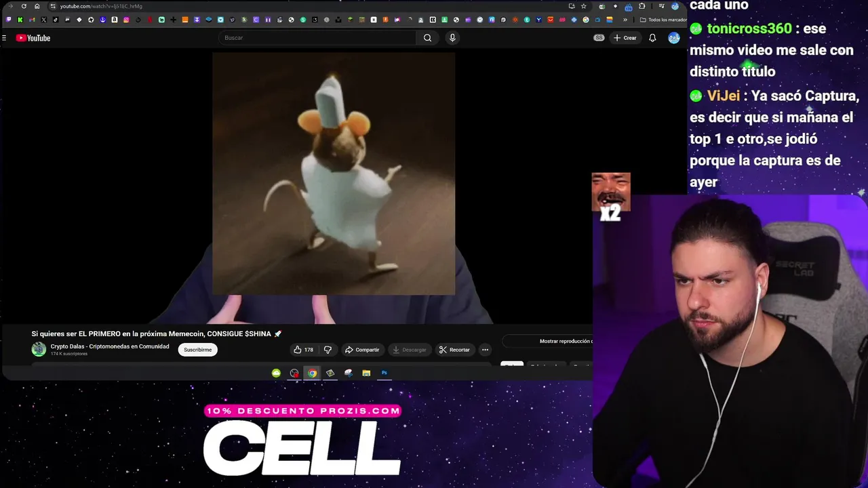The width and height of the screenshot is (868, 488).
Task: Click the dancing mouse video player
Action: [x=334, y=174]
